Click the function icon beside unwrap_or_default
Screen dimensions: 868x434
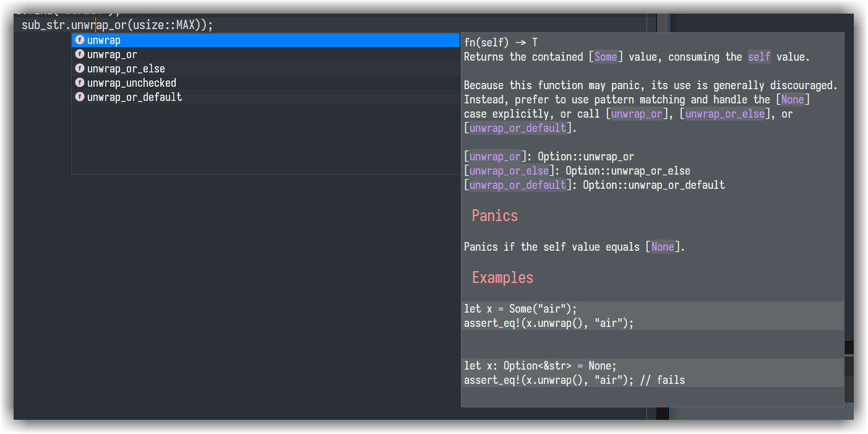pos(80,97)
